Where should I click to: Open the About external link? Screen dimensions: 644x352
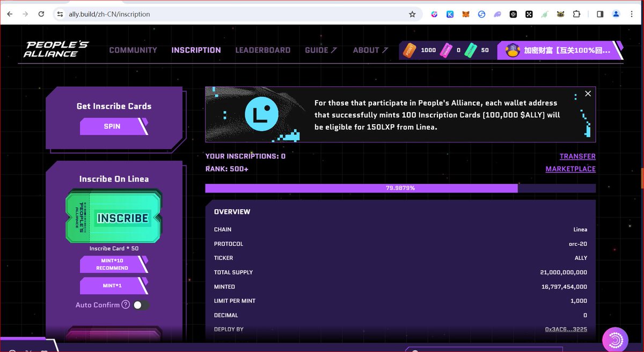pos(370,50)
